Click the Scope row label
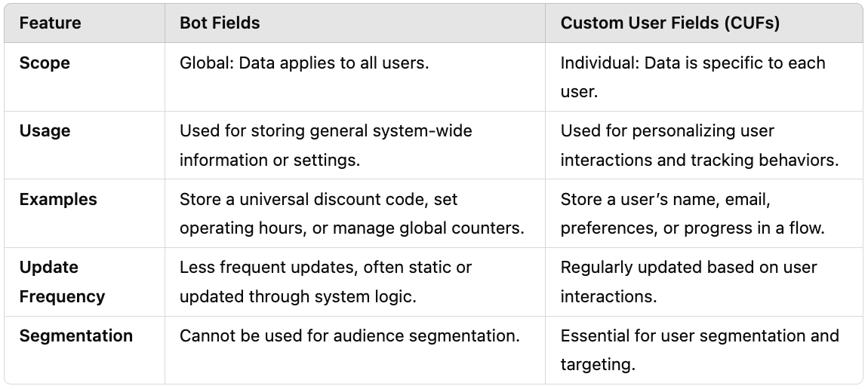This screenshot has height=389, width=868. (45, 63)
